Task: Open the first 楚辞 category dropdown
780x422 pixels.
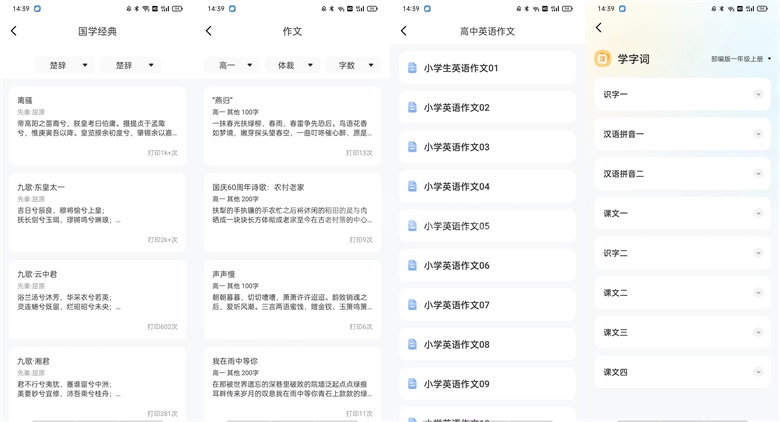Action: click(x=65, y=65)
